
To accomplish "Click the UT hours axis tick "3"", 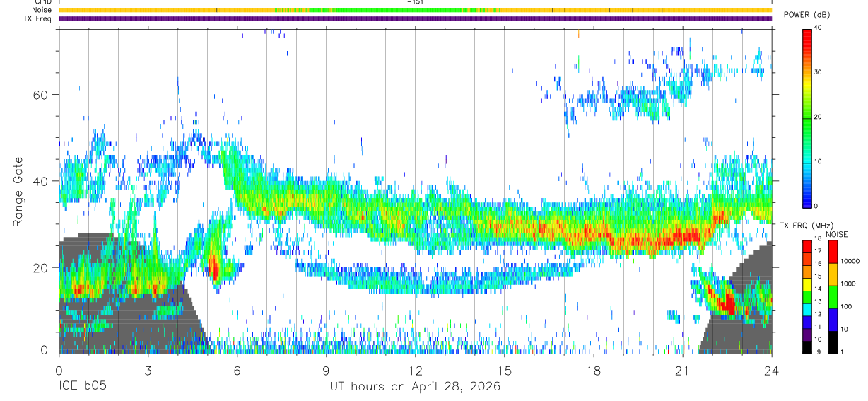I will coord(148,371).
